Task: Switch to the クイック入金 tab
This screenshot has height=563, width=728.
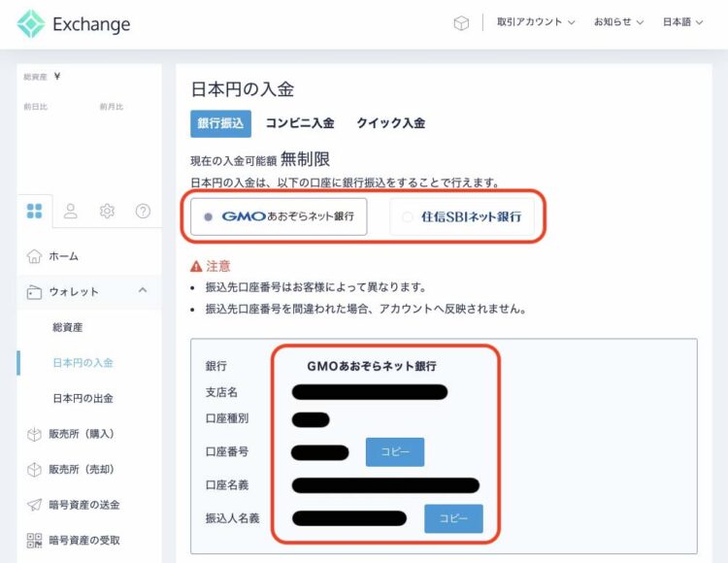Action: (x=391, y=123)
